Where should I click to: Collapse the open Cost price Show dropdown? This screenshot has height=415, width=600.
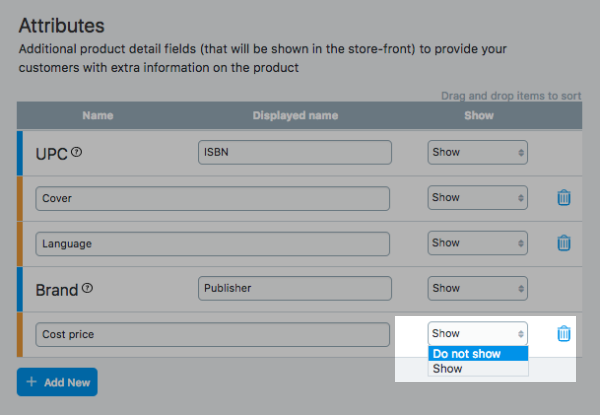pos(477,334)
